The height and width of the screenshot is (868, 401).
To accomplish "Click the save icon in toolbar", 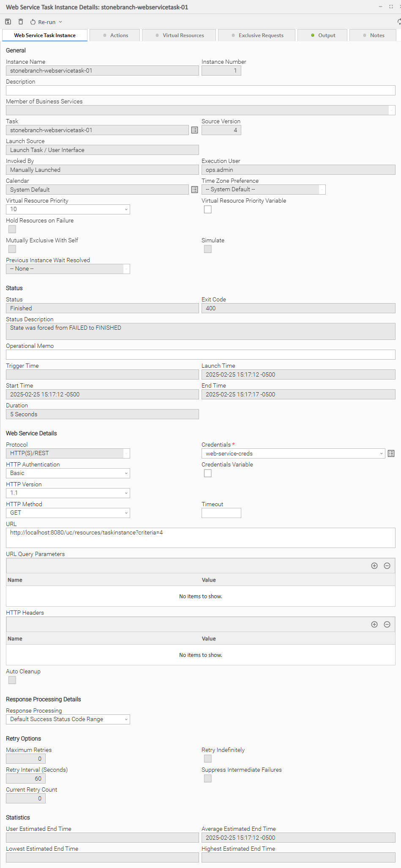I will (8, 22).
